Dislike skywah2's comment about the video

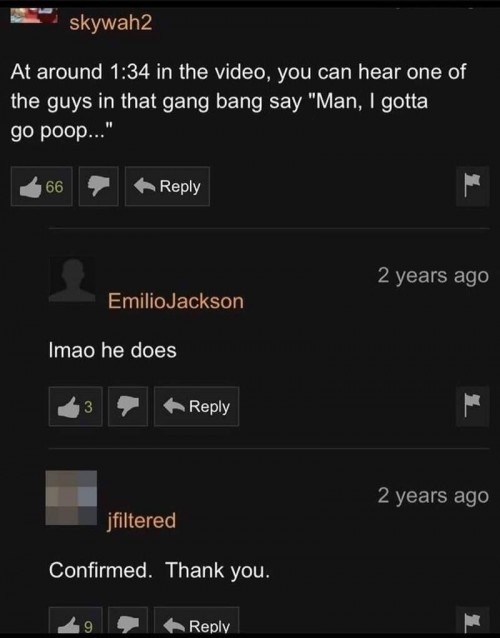[98, 186]
